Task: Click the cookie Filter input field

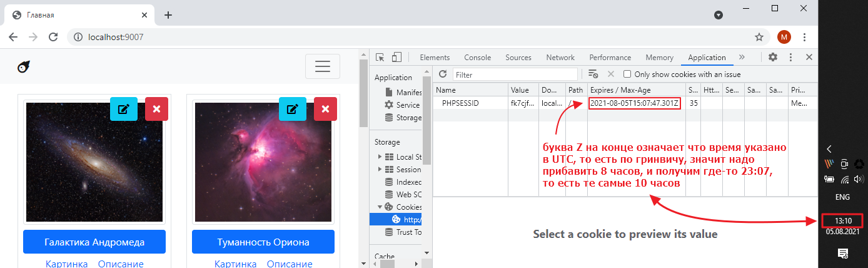Action: [515, 75]
